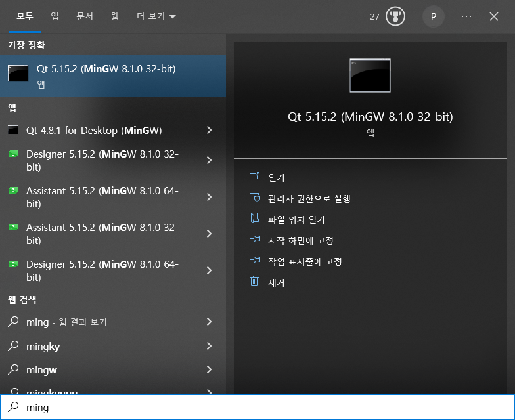Expand Qt 4.8.1 for Desktop result arrow
The height and width of the screenshot is (420, 515).
click(209, 130)
